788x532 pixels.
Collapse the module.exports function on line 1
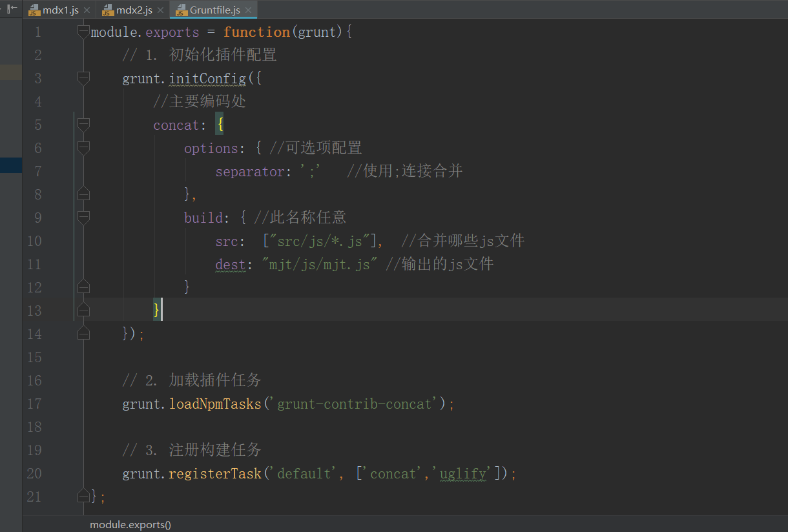83,32
